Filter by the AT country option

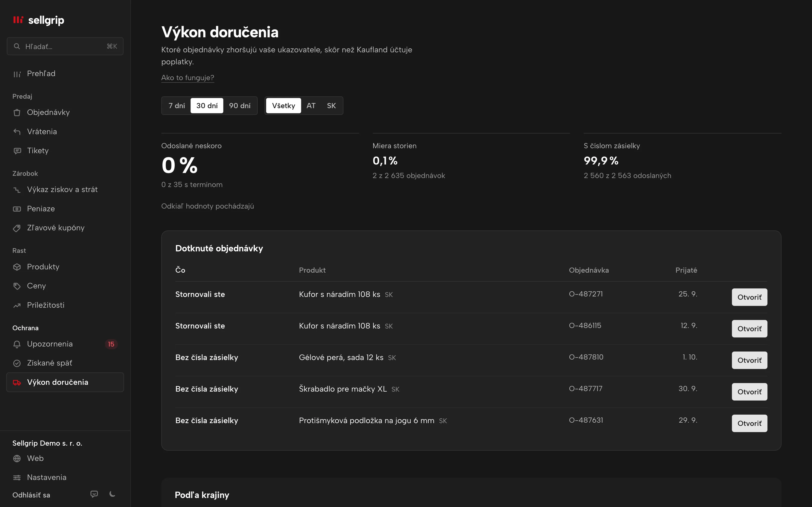[x=311, y=106]
